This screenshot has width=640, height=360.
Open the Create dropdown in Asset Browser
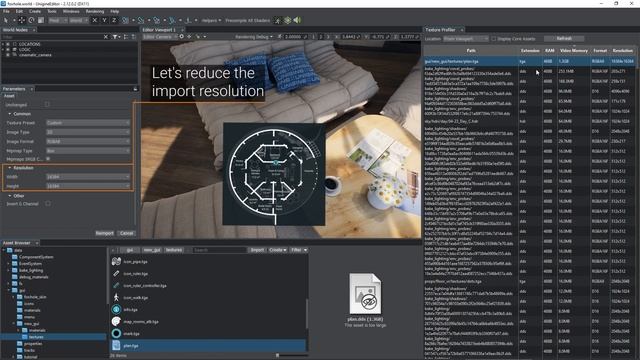[278, 250]
